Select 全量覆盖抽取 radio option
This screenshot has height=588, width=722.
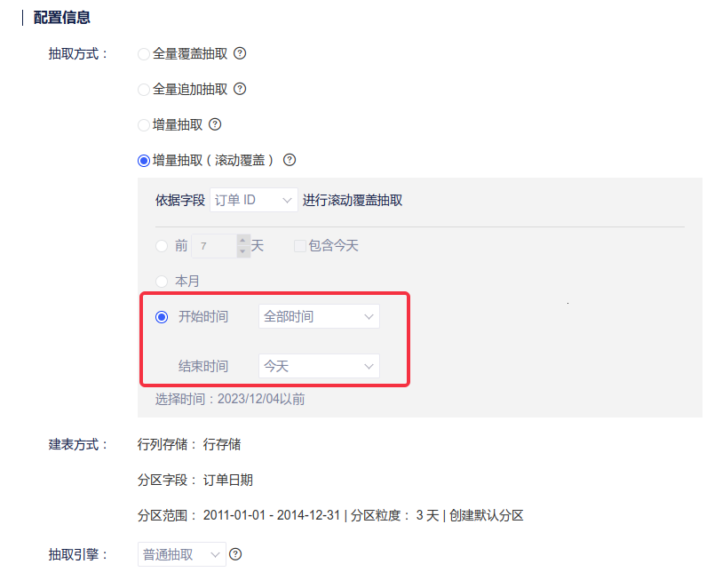144,54
